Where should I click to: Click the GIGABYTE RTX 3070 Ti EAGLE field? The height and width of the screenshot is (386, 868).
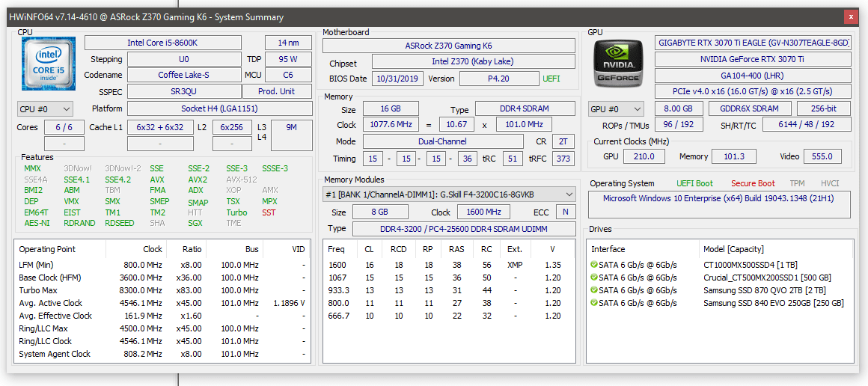coord(753,43)
